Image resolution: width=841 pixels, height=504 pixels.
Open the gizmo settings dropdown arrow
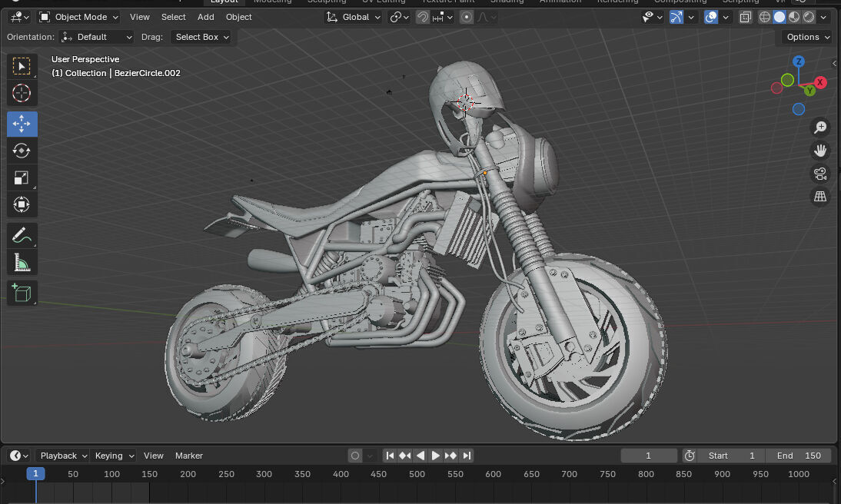(x=691, y=17)
